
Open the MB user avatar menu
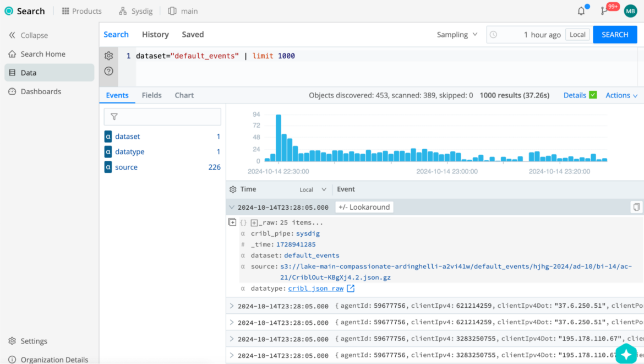[x=630, y=11]
